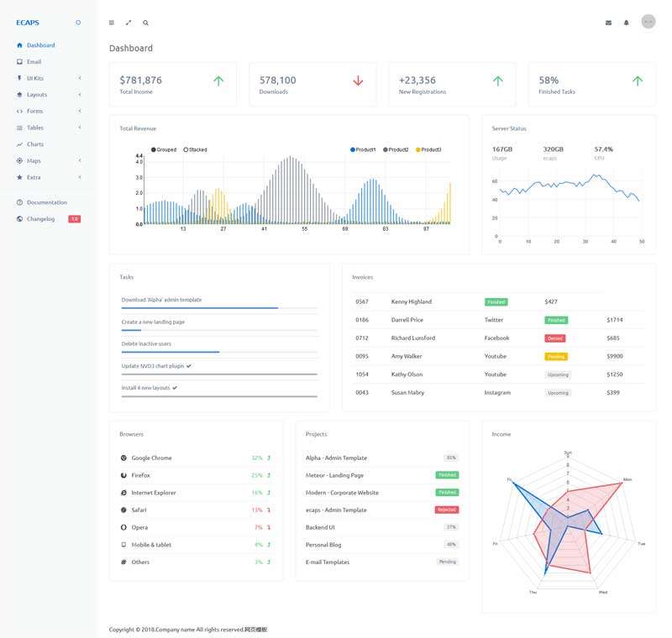
Task: Open the Email section from sidebar
Action: pyautogui.click(x=34, y=61)
